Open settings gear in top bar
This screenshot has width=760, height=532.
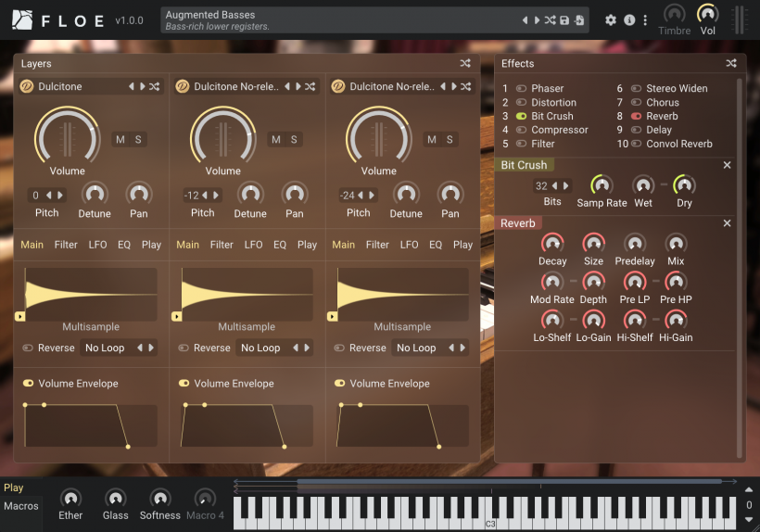coord(611,20)
